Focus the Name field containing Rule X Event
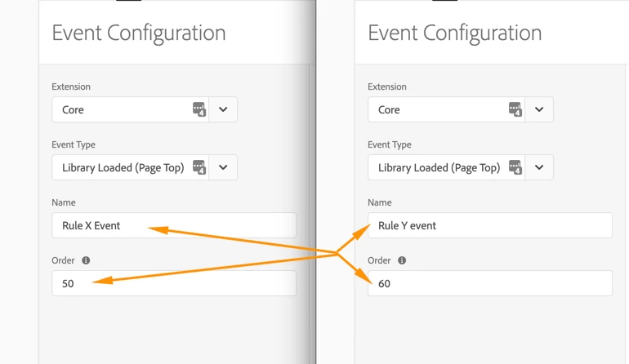This screenshot has height=364, width=629. 174,225
